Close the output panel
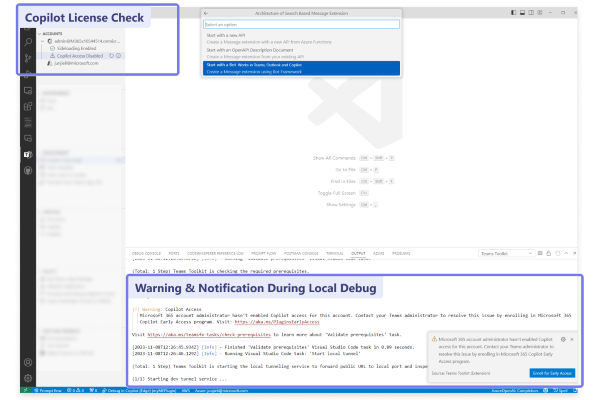 click(x=574, y=253)
